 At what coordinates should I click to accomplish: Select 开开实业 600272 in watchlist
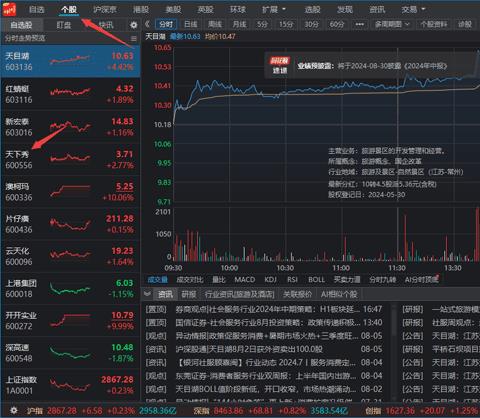click(x=70, y=321)
